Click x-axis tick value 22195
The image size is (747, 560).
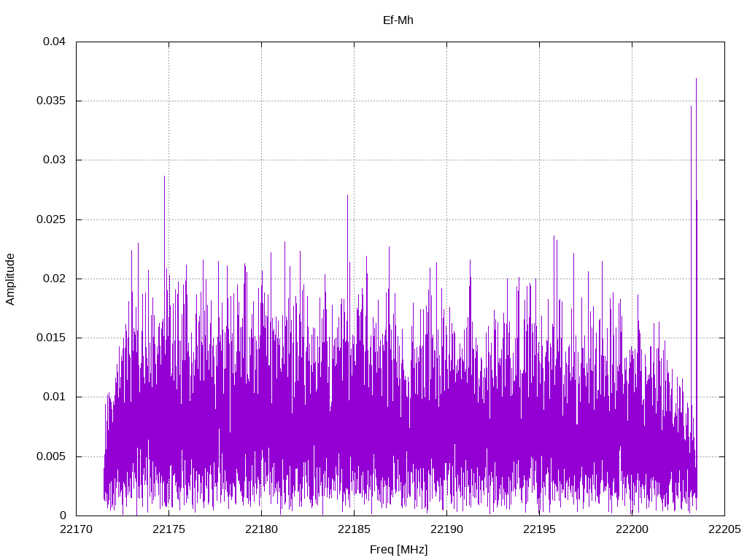coord(539,529)
